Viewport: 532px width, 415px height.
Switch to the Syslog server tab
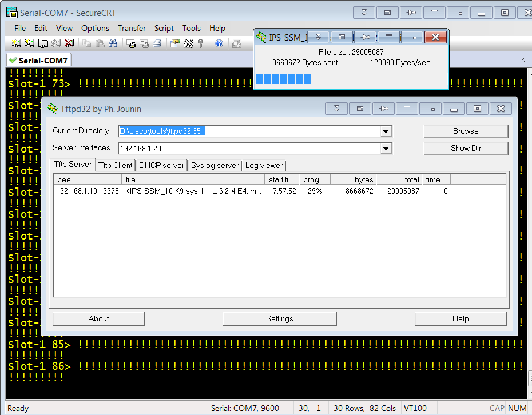215,165
